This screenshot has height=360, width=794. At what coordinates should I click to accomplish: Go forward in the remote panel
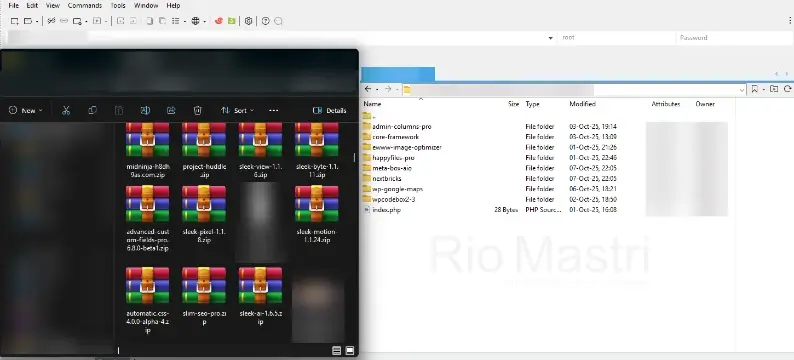(387, 89)
